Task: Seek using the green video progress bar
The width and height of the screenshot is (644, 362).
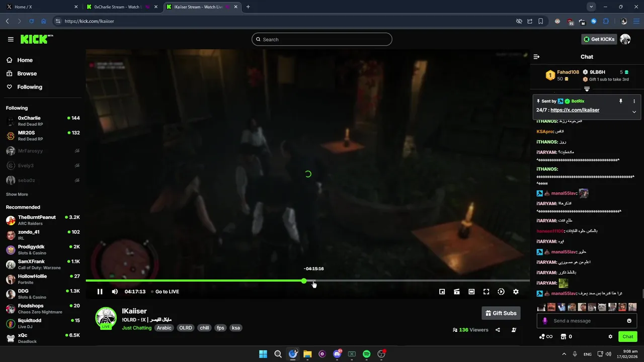Action: tap(307, 281)
